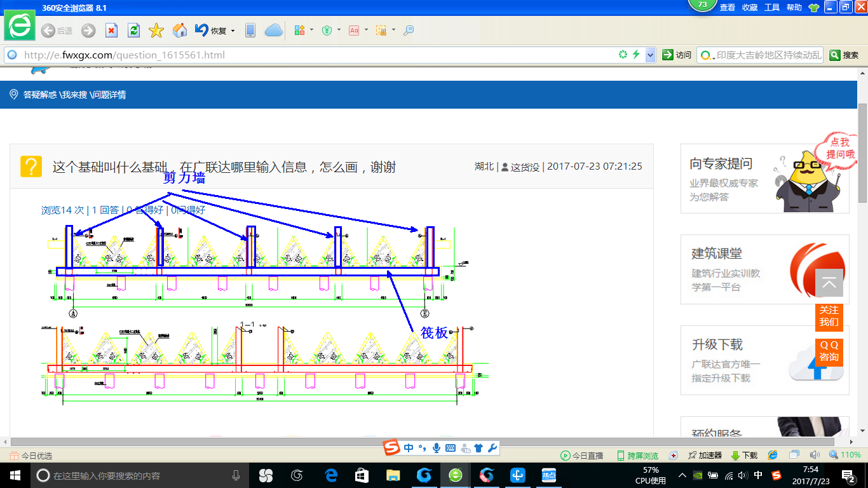Screen dimensions: 868x488
Task: Click the 加速器 rocket item
Action: [705, 456]
